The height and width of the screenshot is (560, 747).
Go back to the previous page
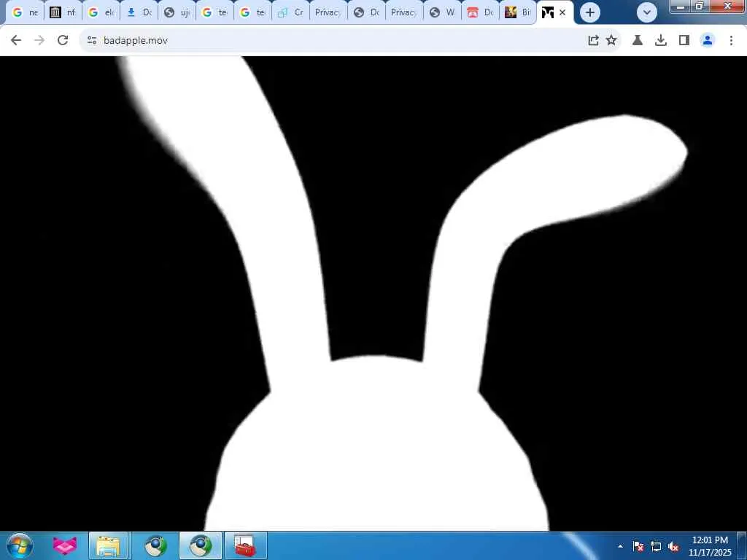(16, 41)
